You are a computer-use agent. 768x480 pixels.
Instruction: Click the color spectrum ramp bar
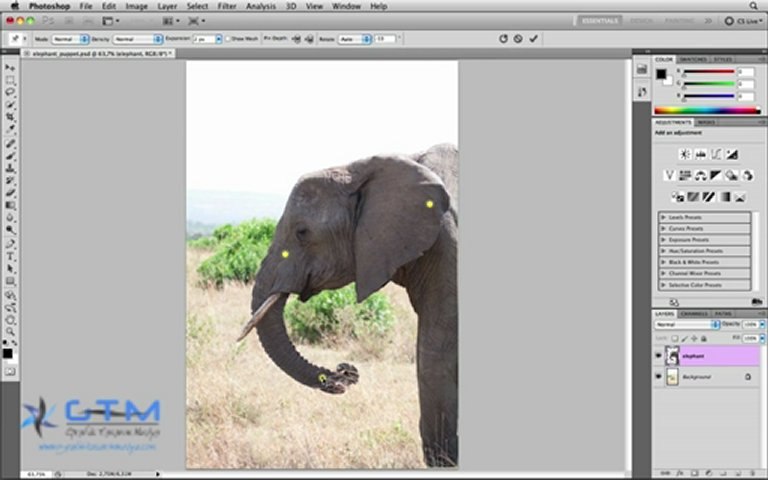(x=707, y=111)
